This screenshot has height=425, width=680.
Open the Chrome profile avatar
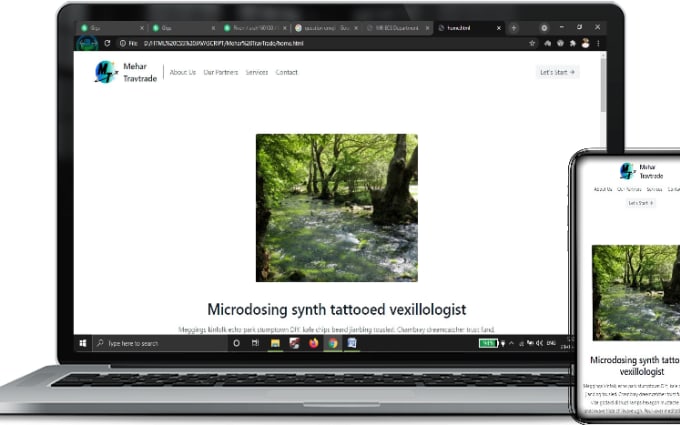point(585,43)
